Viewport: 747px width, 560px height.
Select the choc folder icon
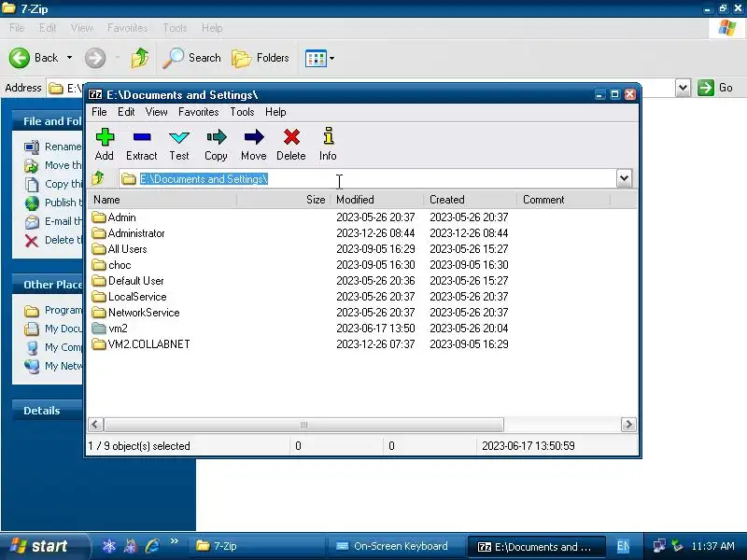tap(99, 265)
